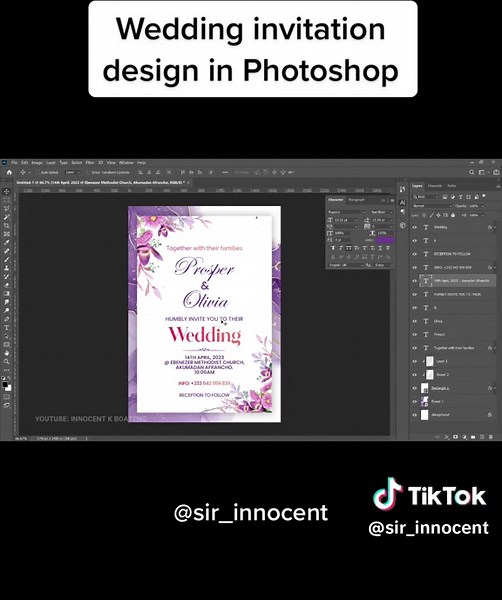Open the File menu
The image size is (502, 600).
14,163
